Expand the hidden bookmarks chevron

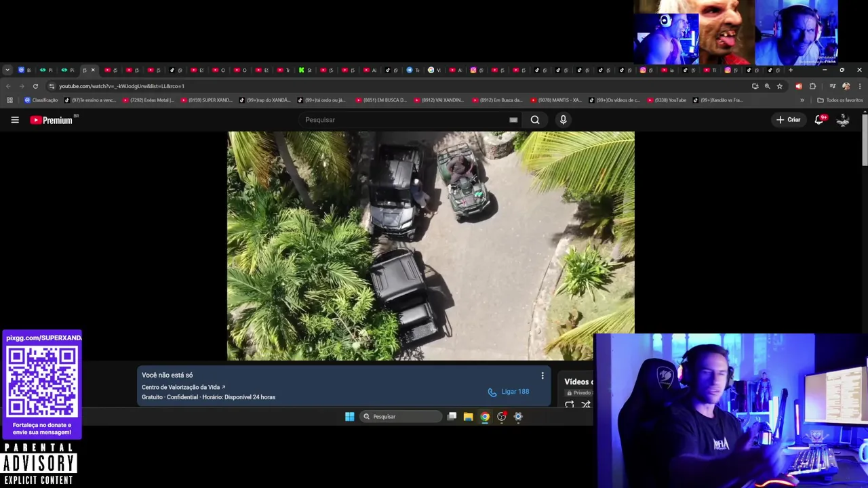[802, 100]
